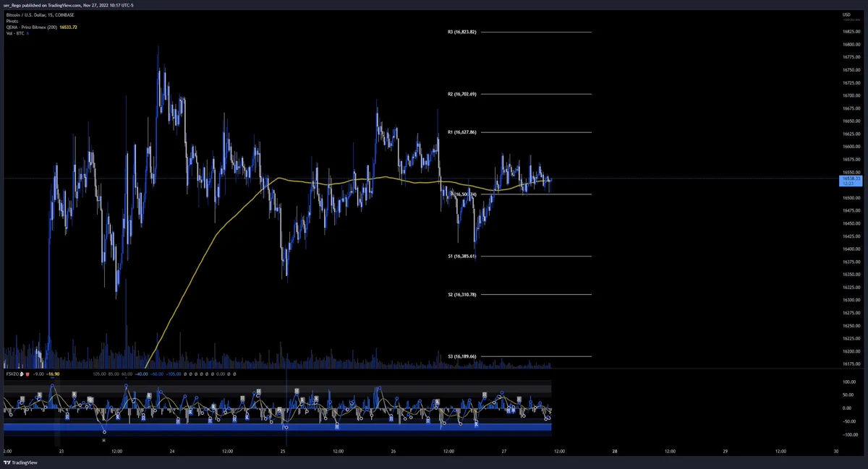Screen dimensions: 868x469
Task: Select the Vol - BTC indicator label
Action: pyautogui.click(x=14, y=34)
